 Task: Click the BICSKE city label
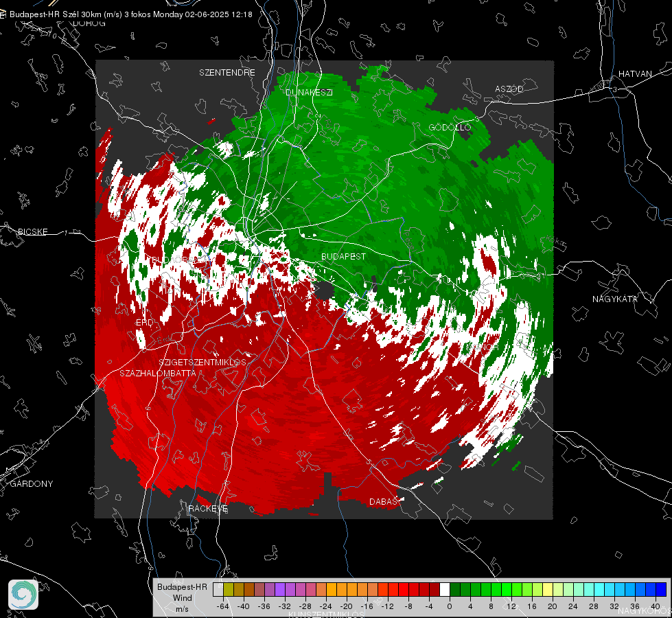pos(32,231)
